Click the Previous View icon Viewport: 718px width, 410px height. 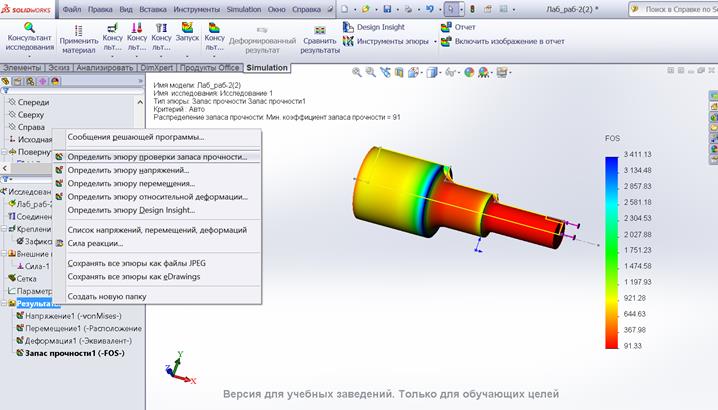(x=385, y=72)
